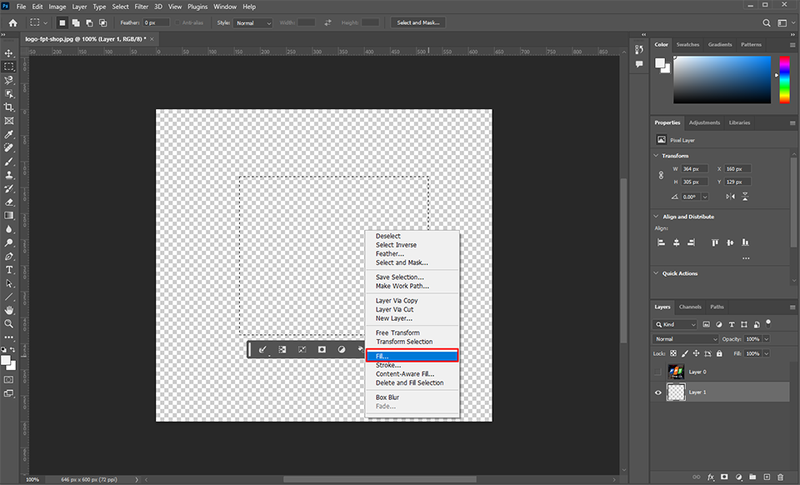Select the Hand tool
800x485 pixels.
[x=9, y=310]
